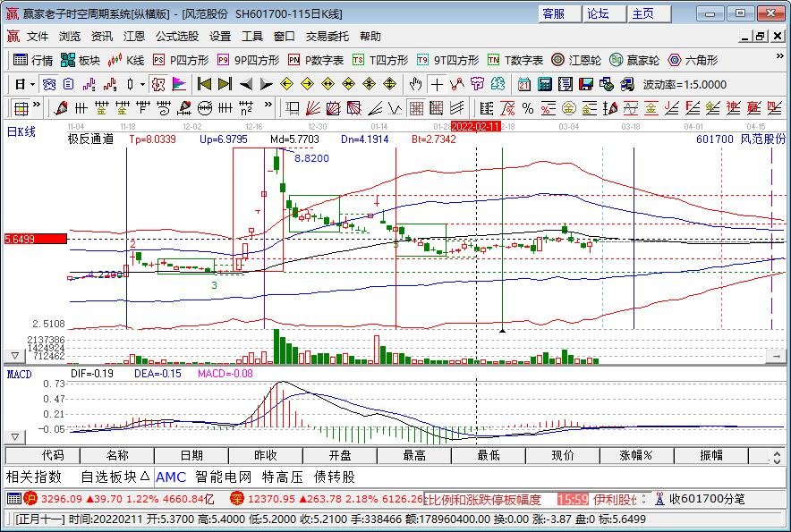Select the 债转股 sector link
The height and width of the screenshot is (532, 791).
coord(335,477)
